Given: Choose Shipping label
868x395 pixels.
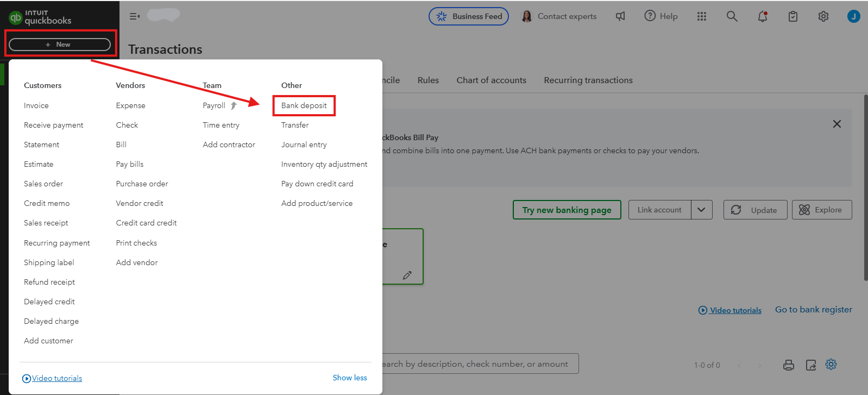Looking at the screenshot, I should (x=49, y=262).
